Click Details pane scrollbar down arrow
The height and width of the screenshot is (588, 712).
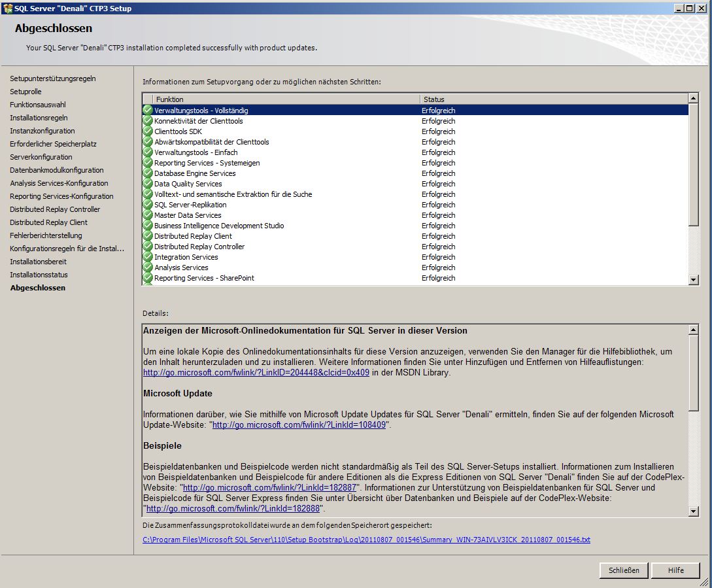693,511
